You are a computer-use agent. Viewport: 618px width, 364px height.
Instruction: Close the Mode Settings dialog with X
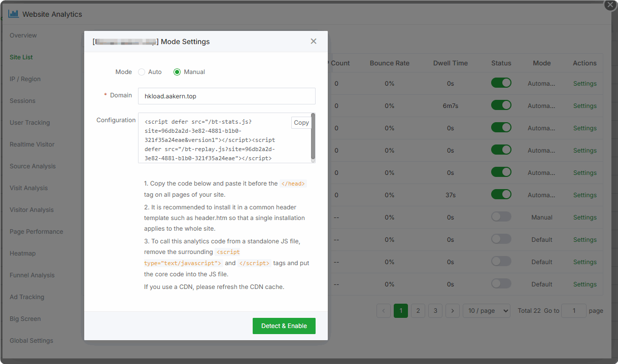tap(314, 42)
